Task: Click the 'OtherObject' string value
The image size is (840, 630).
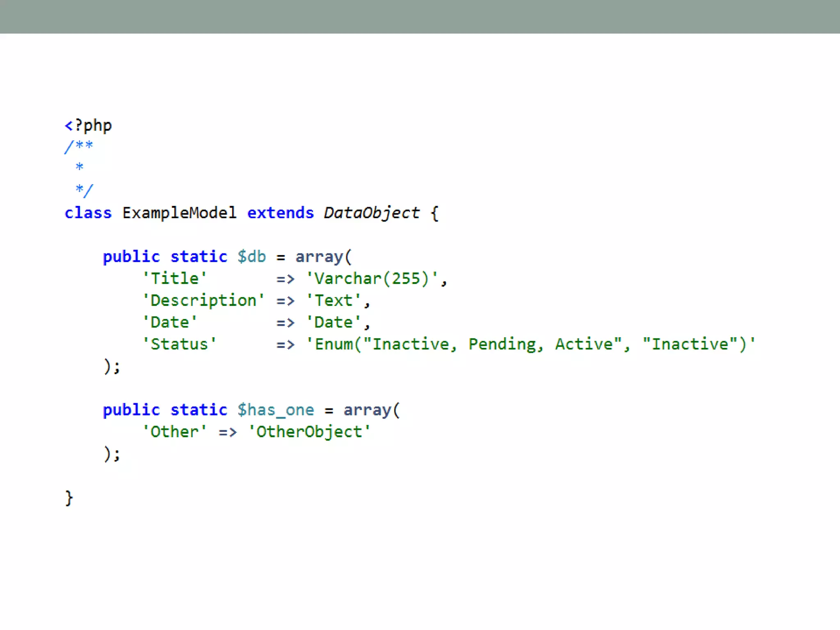Action: 309,432
